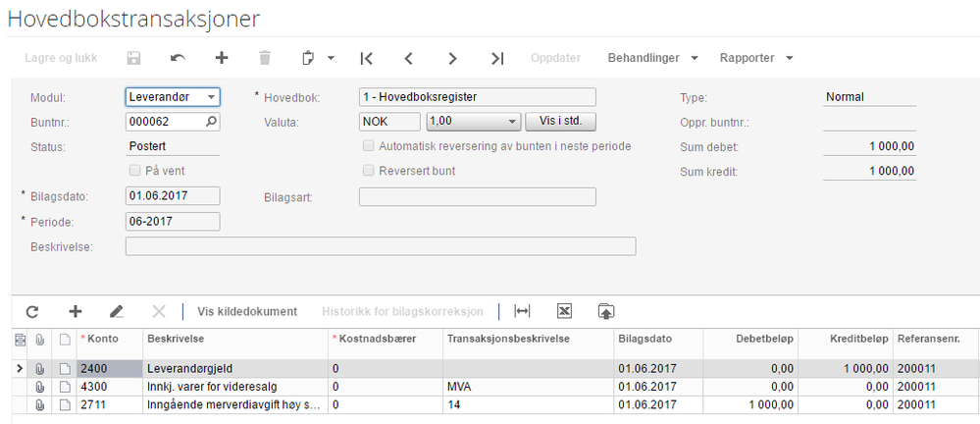Enable Automatisk reversering av bunten checkbox
The image size is (980, 424).
click(369, 146)
